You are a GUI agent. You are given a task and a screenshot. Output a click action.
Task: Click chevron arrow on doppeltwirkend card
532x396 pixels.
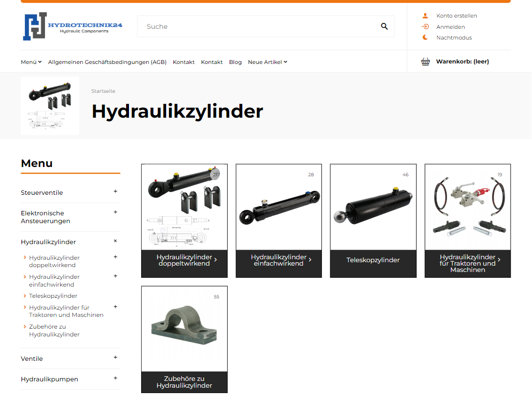coord(215,260)
